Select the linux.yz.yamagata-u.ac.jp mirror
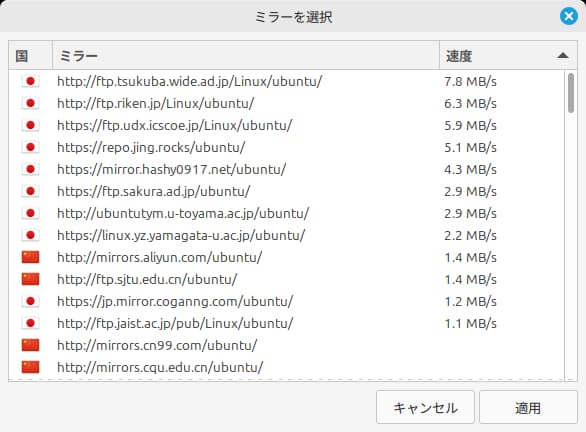The height and width of the screenshot is (432, 586). click(x=286, y=235)
